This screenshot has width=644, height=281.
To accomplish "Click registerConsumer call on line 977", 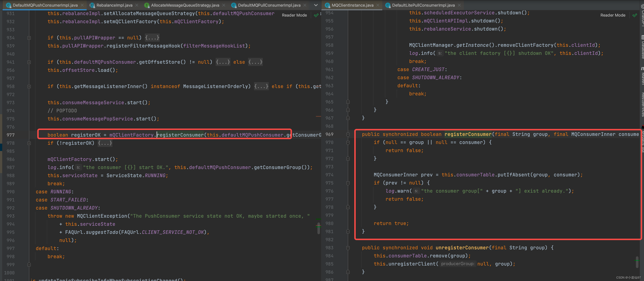I will (x=180, y=135).
